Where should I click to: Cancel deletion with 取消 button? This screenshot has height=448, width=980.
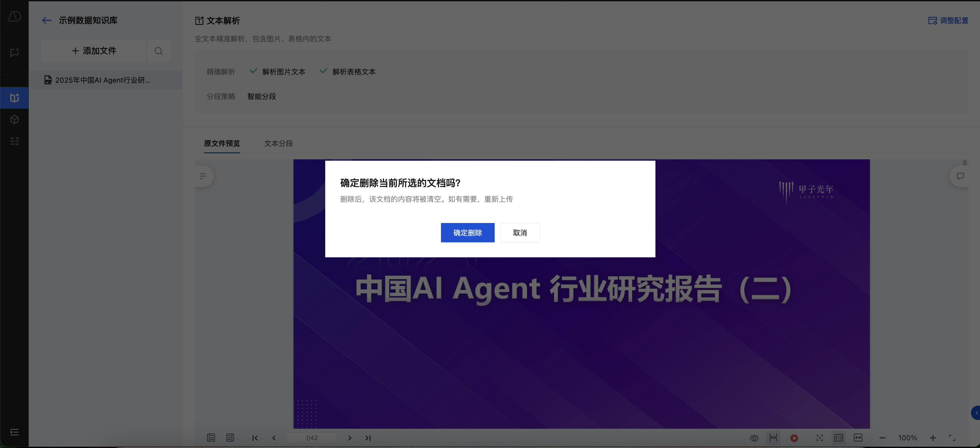(x=520, y=233)
